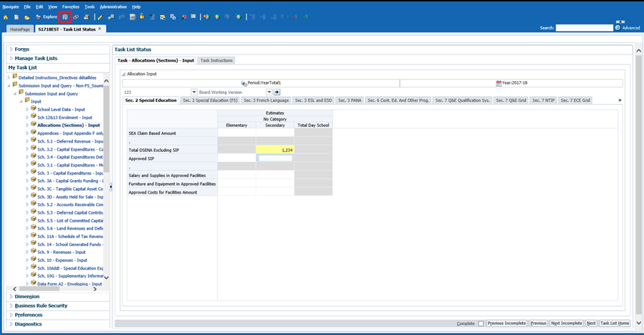This screenshot has height=335, width=644.
Task: Open the Task Instructions tab
Action: coord(216,60)
